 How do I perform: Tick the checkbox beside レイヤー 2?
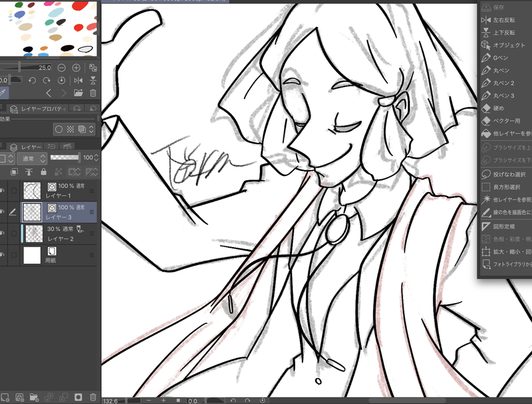pos(14,233)
